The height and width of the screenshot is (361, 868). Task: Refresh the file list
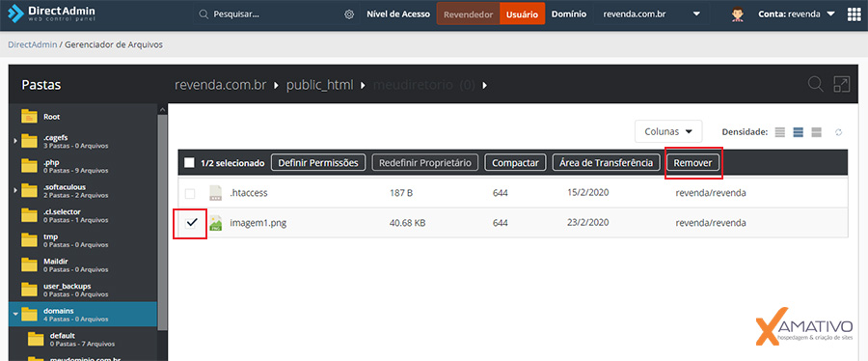pos(839,132)
